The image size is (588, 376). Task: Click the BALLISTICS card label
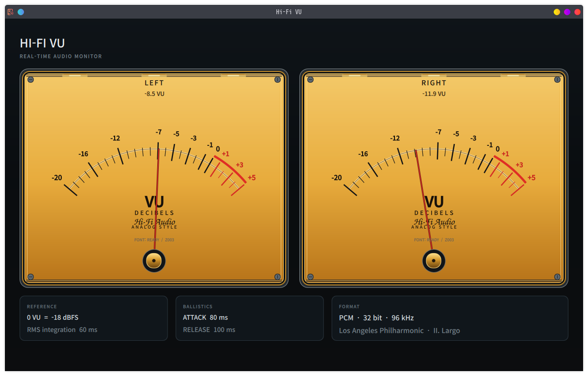click(198, 306)
